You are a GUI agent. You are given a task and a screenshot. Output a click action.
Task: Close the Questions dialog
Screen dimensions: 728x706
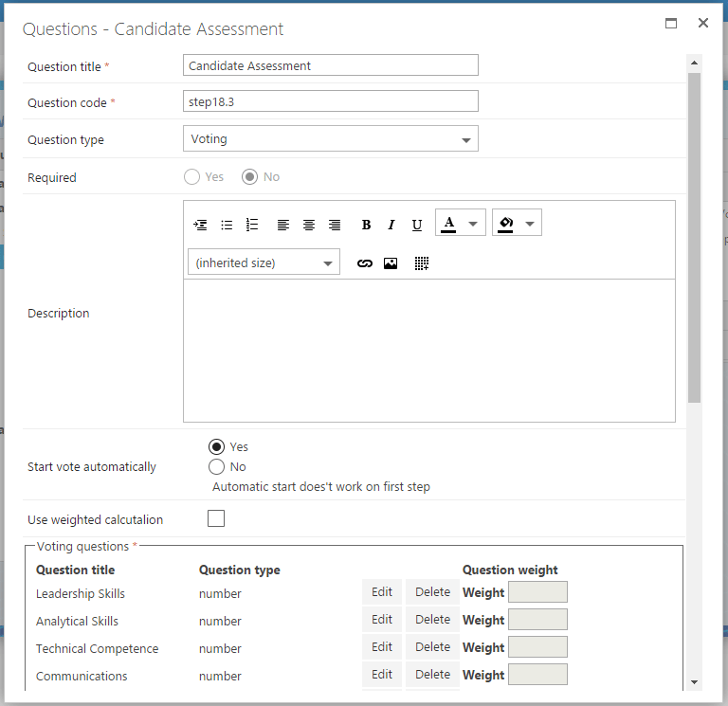tap(703, 23)
